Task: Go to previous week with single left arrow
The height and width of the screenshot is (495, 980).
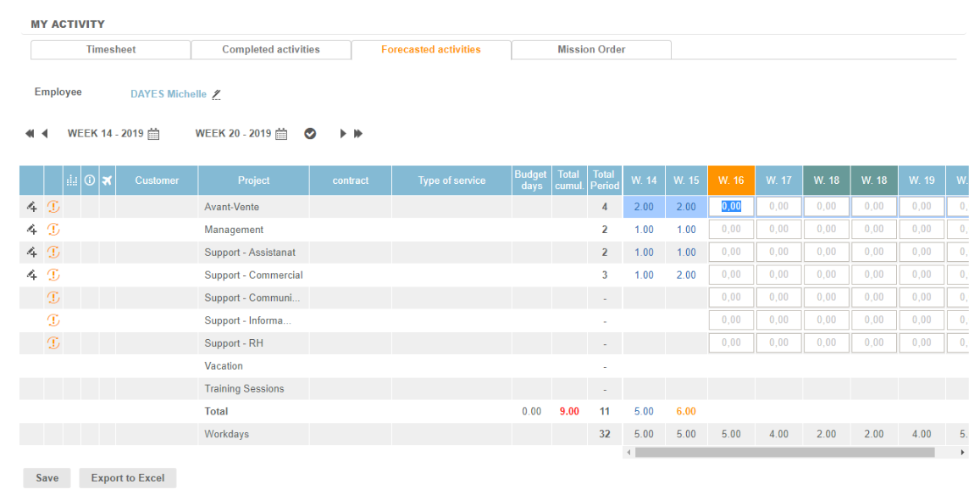Action: click(x=45, y=134)
